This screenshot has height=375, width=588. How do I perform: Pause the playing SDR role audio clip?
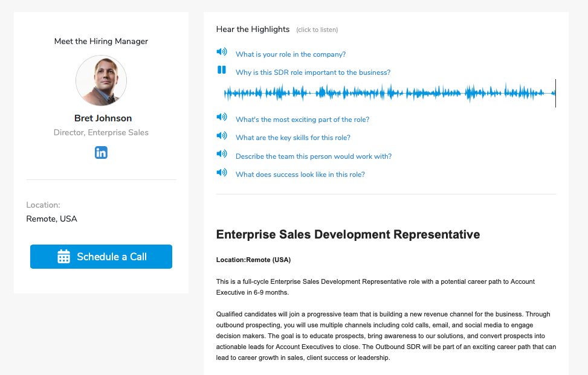click(222, 71)
